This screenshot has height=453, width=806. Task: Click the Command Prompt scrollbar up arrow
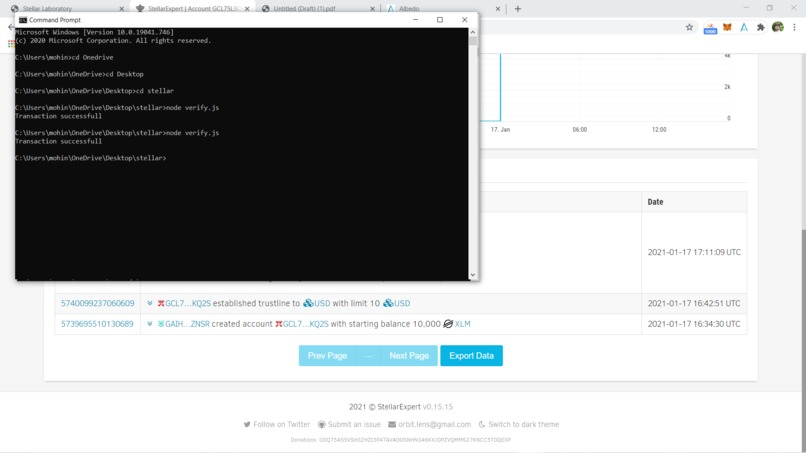[x=473, y=32]
